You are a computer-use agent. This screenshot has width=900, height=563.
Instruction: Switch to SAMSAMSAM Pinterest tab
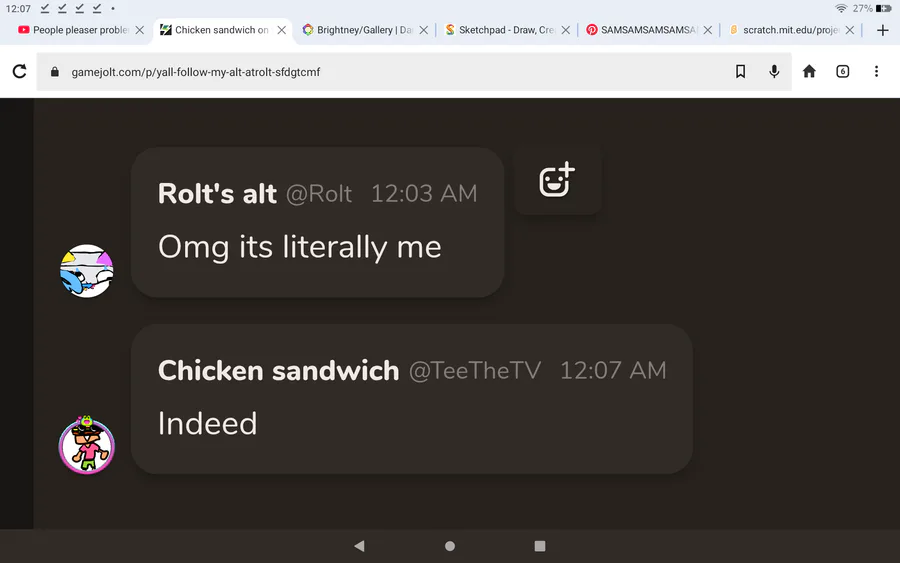coord(642,30)
